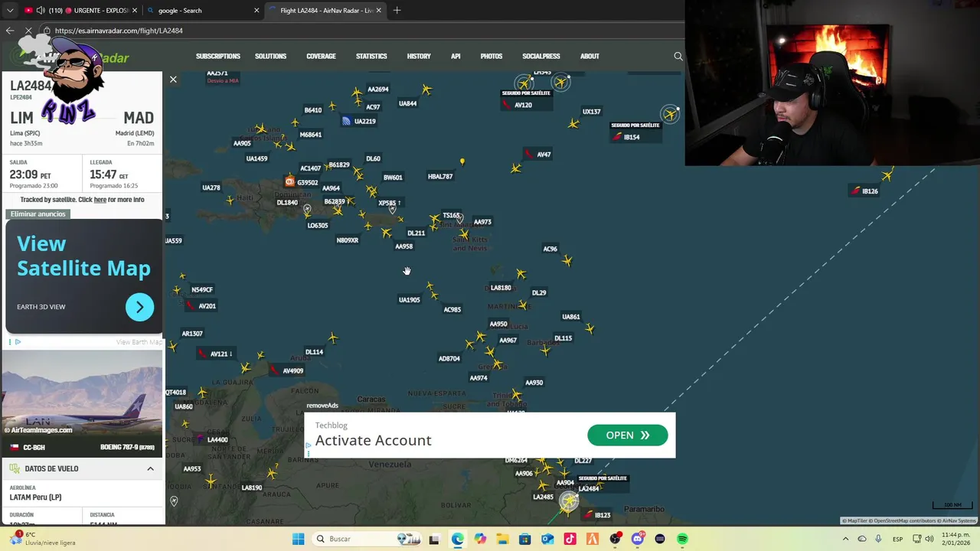The image size is (980, 551).
Task: Collapse the DATOS DE VUELO section
Action: point(150,468)
